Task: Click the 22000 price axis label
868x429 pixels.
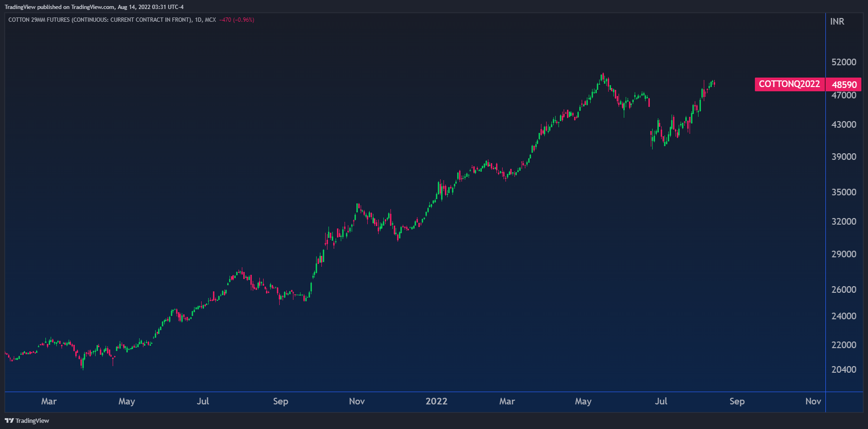Action: click(844, 345)
